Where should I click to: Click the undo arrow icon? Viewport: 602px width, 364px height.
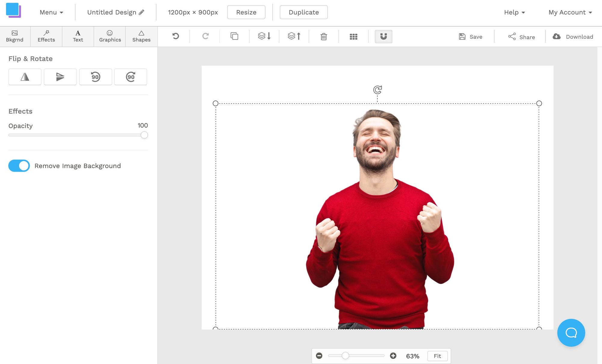pos(175,36)
